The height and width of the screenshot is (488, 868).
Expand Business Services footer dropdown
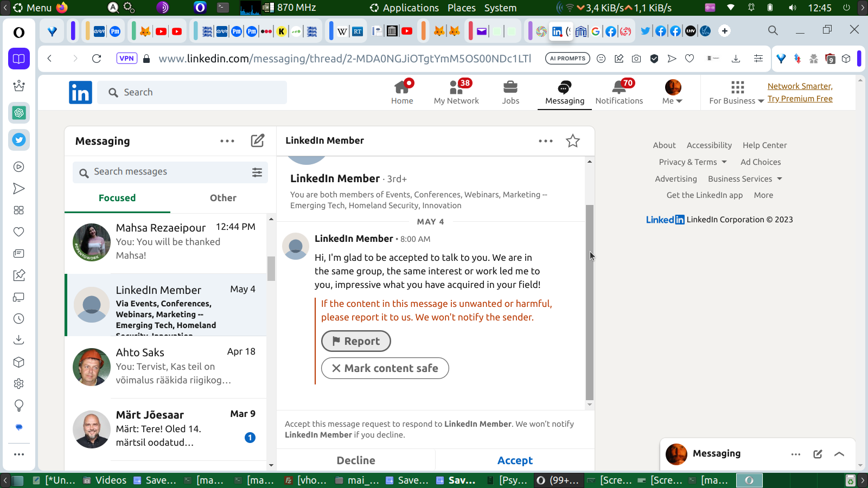[x=745, y=179]
